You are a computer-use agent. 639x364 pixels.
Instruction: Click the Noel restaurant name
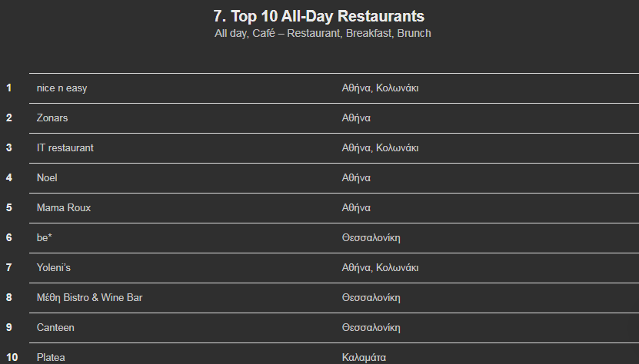click(x=47, y=178)
